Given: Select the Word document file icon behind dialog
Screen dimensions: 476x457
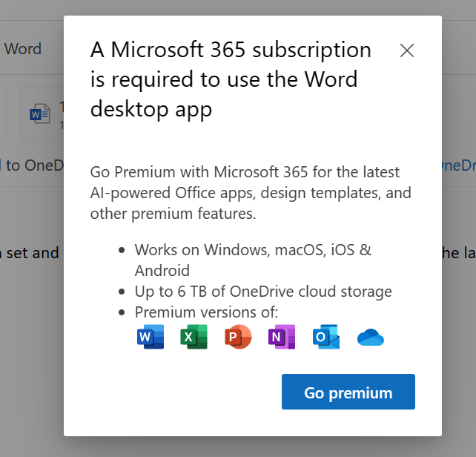Looking at the screenshot, I should (39, 114).
